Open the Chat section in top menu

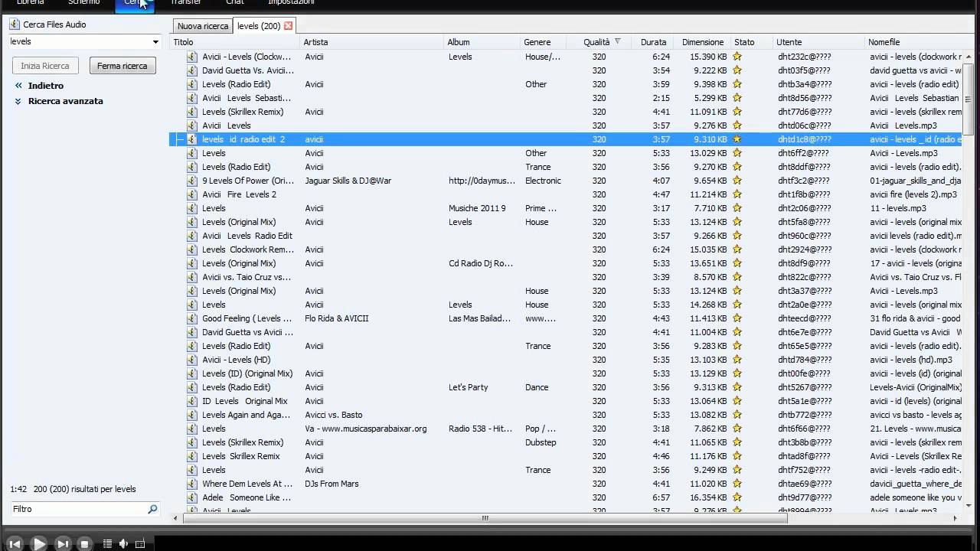[x=235, y=3]
